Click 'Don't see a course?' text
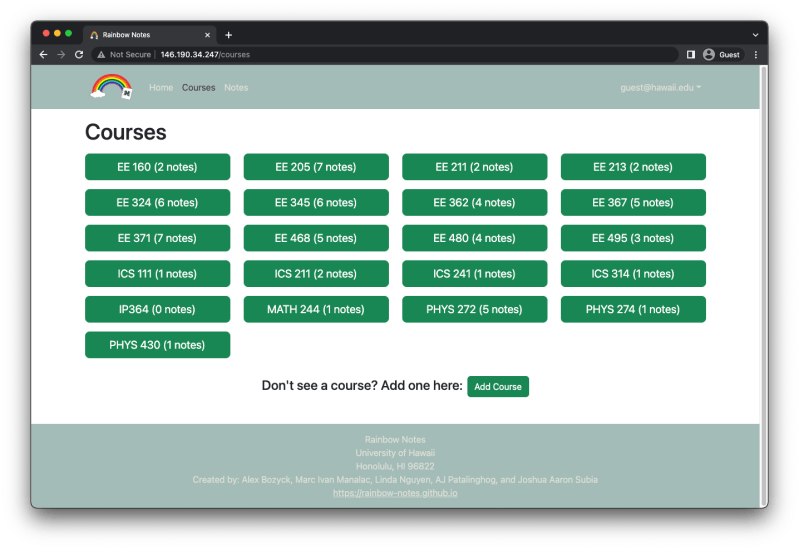The width and height of the screenshot is (799, 549). [x=320, y=386]
